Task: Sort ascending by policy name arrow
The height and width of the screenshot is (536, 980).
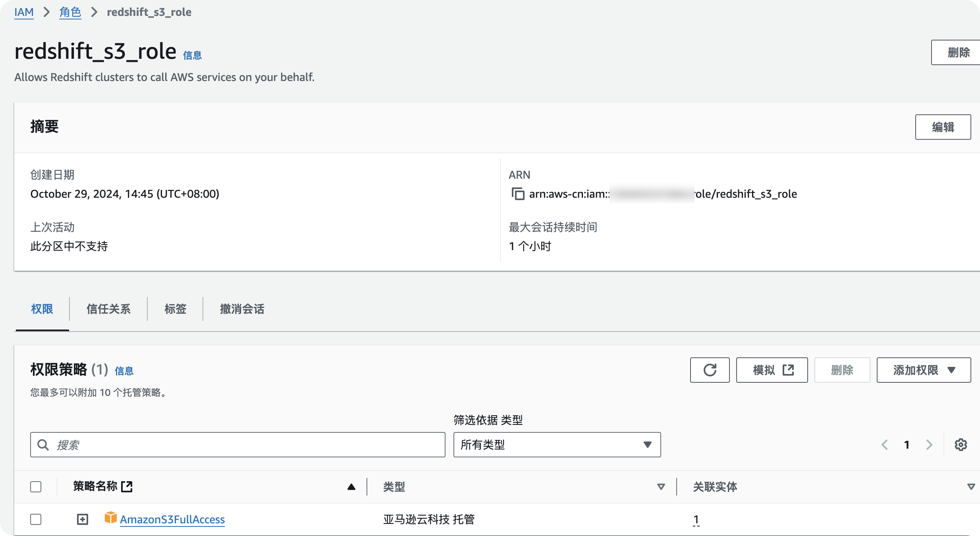Action: (351, 487)
